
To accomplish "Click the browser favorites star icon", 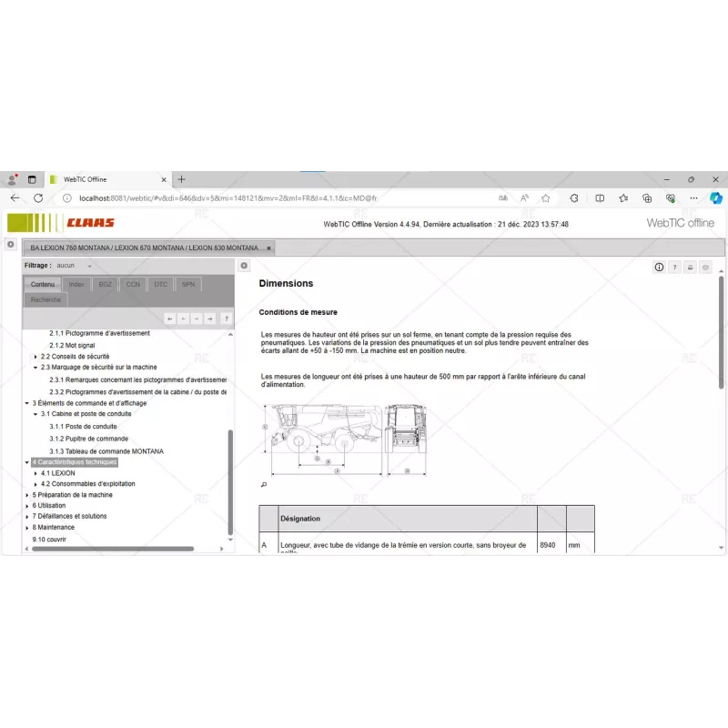I will [x=544, y=197].
